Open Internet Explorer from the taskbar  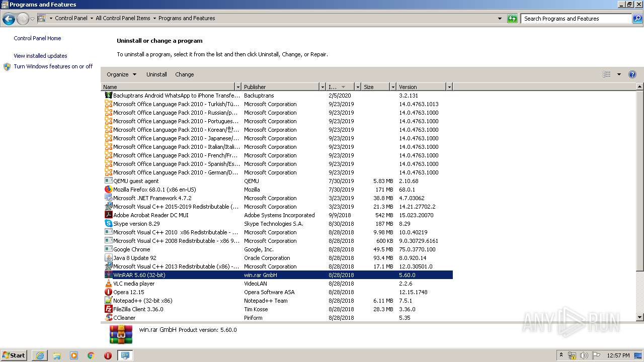[40, 355]
